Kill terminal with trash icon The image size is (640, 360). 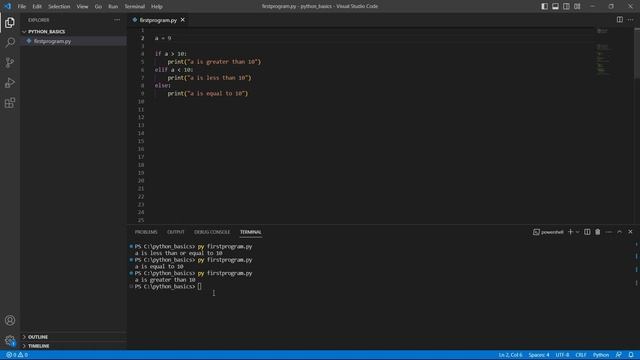pos(598,232)
